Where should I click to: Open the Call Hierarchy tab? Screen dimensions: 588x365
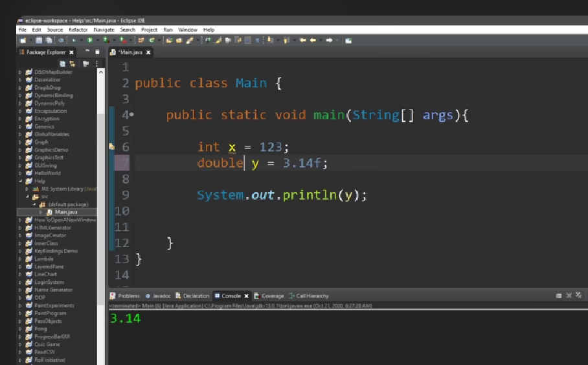tap(312, 296)
